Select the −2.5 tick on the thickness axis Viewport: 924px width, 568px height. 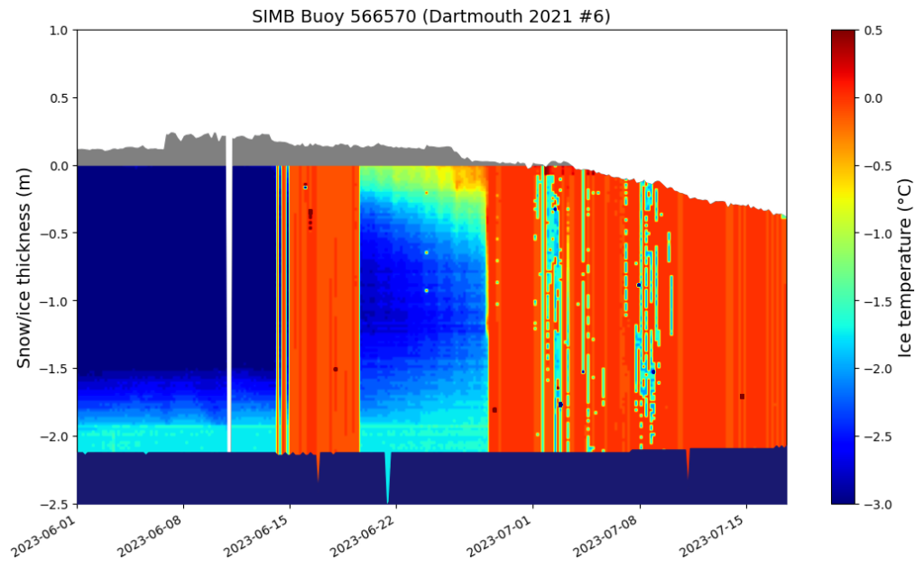click(56, 504)
